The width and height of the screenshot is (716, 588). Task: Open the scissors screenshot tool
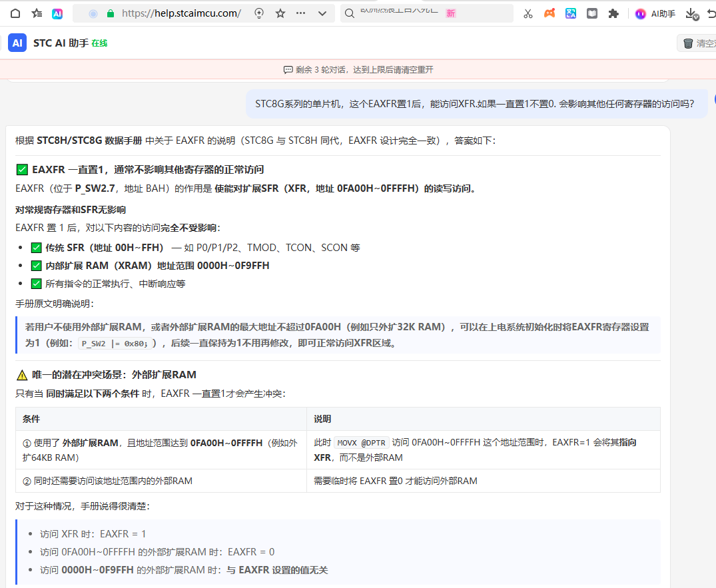(528, 14)
